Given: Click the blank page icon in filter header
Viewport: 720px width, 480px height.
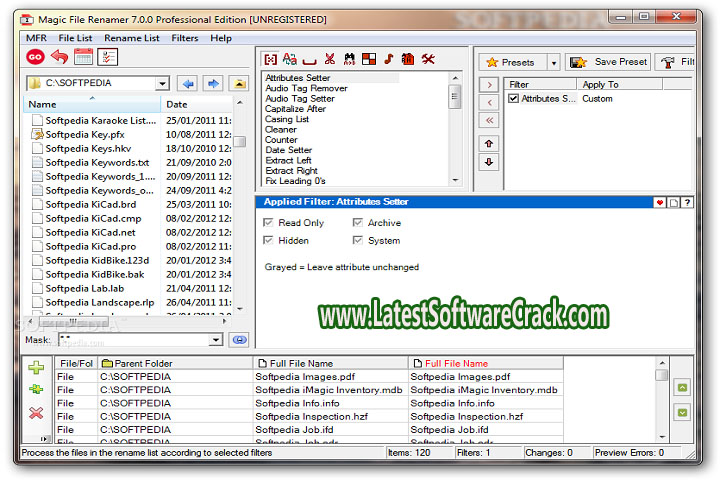Looking at the screenshot, I should pos(674,203).
